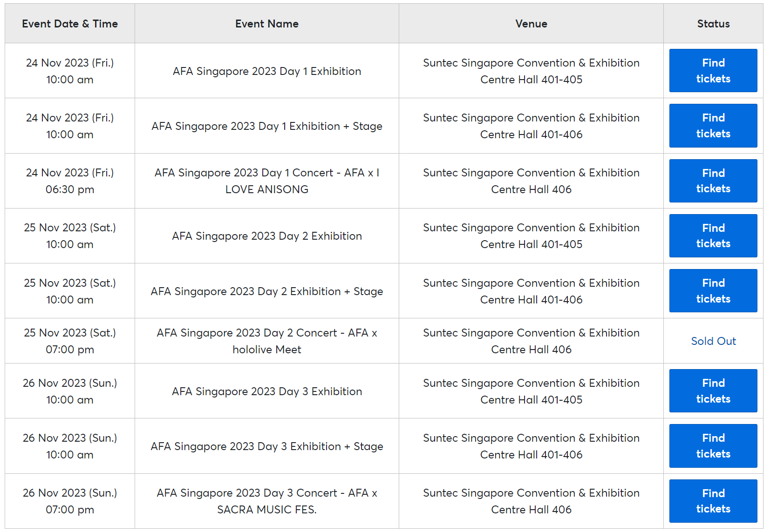Find tickets for SACRA MUSIC FES. concert
The width and height of the screenshot is (777, 532).
(713, 501)
